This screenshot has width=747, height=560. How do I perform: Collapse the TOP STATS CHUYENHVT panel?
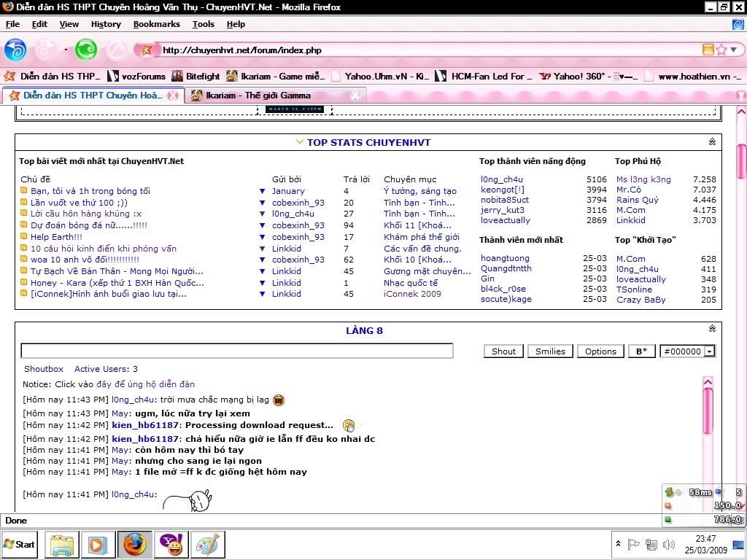[x=712, y=142]
